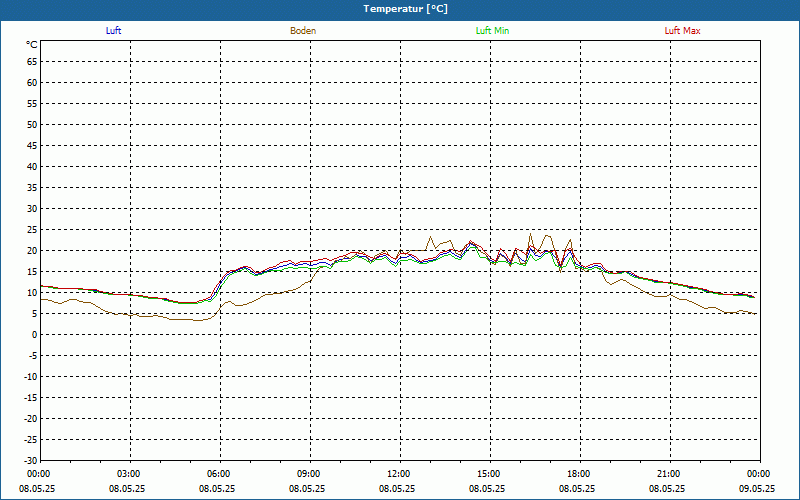800x500 pixels.
Task: Click the -15 y-axis value
Action: point(31,397)
